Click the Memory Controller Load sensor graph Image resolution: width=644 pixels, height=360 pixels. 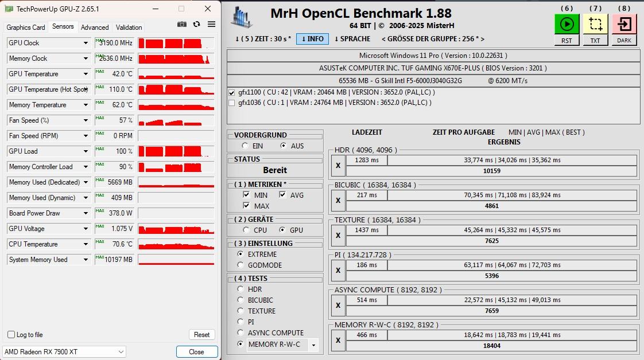pyautogui.click(x=176, y=167)
